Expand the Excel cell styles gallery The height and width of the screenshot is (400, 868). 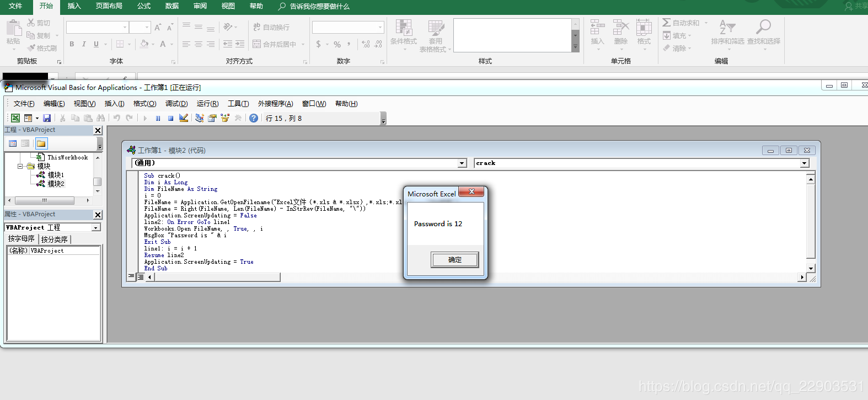(575, 47)
